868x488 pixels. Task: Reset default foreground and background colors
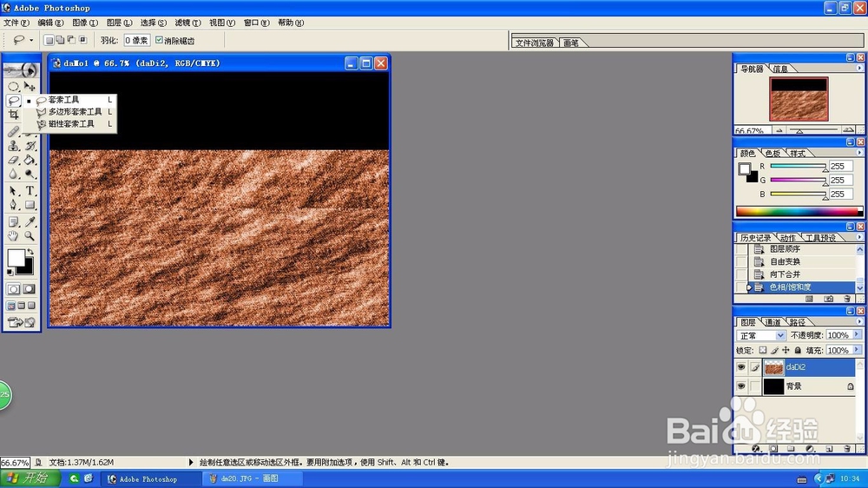[x=10, y=272]
